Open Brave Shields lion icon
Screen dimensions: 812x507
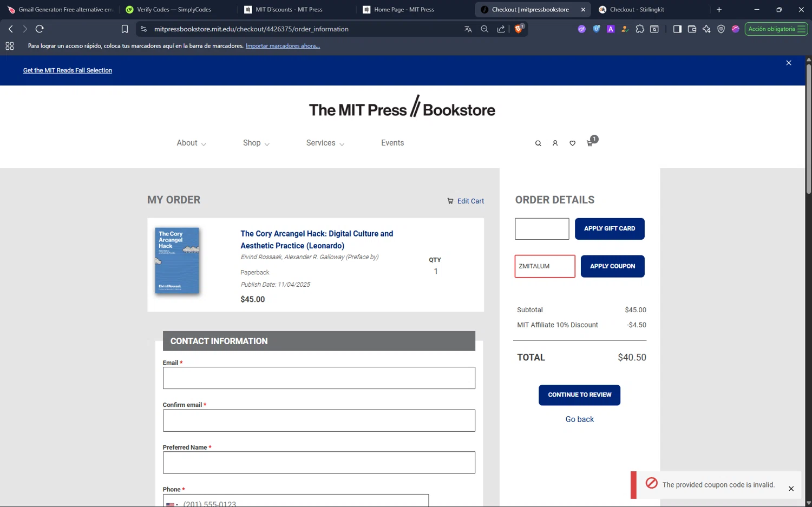[x=519, y=29]
